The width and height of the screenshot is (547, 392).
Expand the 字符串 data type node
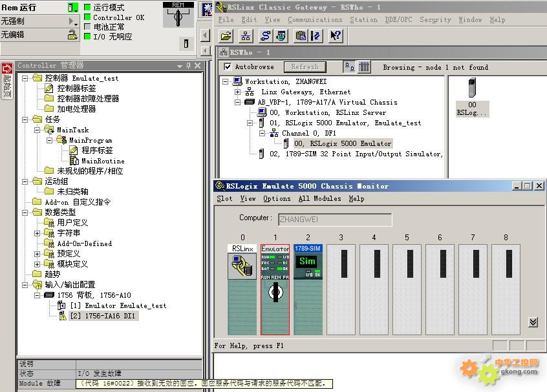coord(38,233)
